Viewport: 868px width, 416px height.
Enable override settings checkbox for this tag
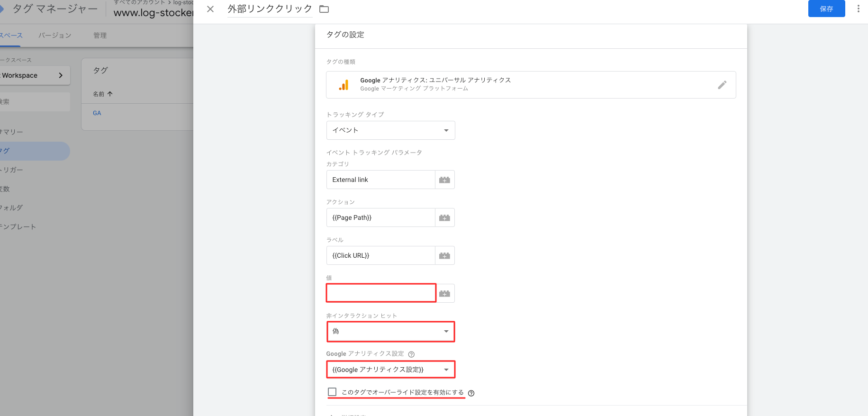tap(332, 392)
